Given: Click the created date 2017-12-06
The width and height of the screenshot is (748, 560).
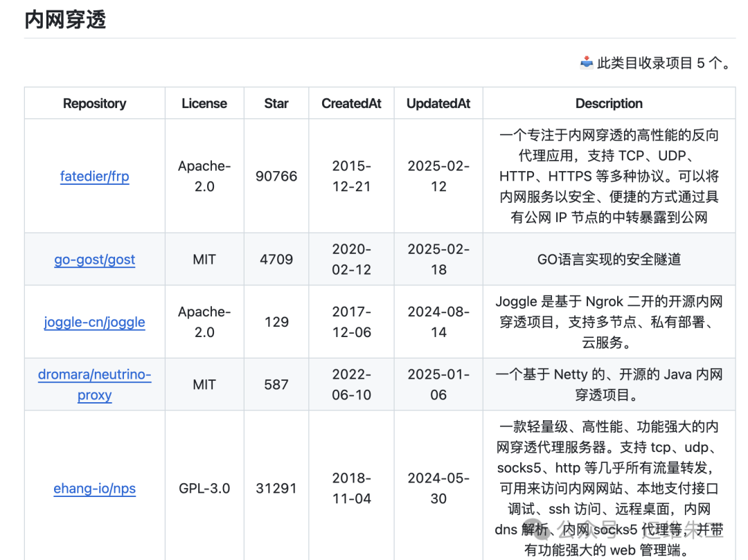Looking at the screenshot, I should click(x=351, y=322).
